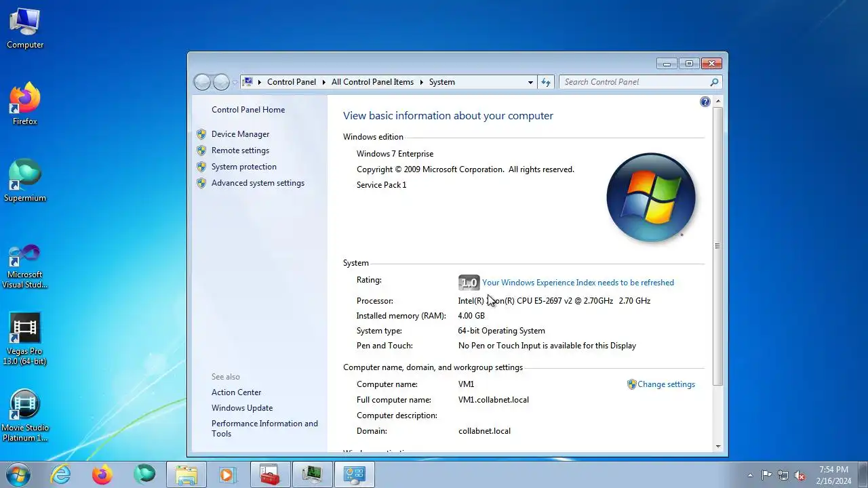Viewport: 868px width, 488px height.
Task: Select System breadcrumb segment
Action: (442, 82)
